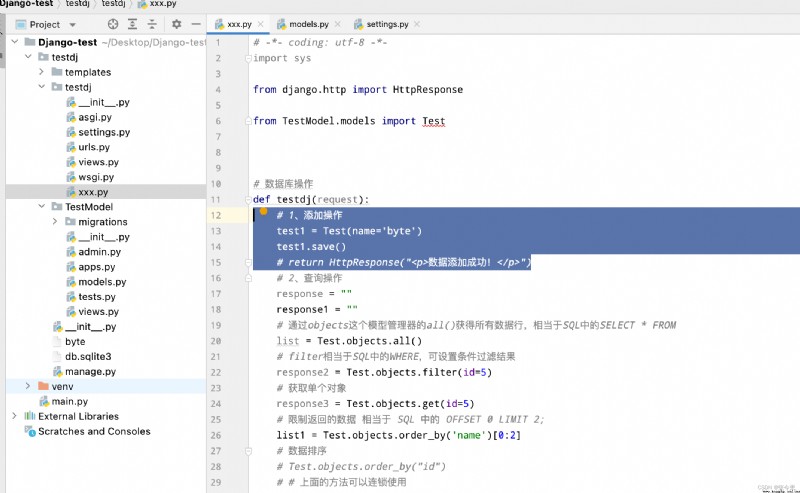
Task: Click the Python file icon beside manage.py
Action: tap(58, 371)
